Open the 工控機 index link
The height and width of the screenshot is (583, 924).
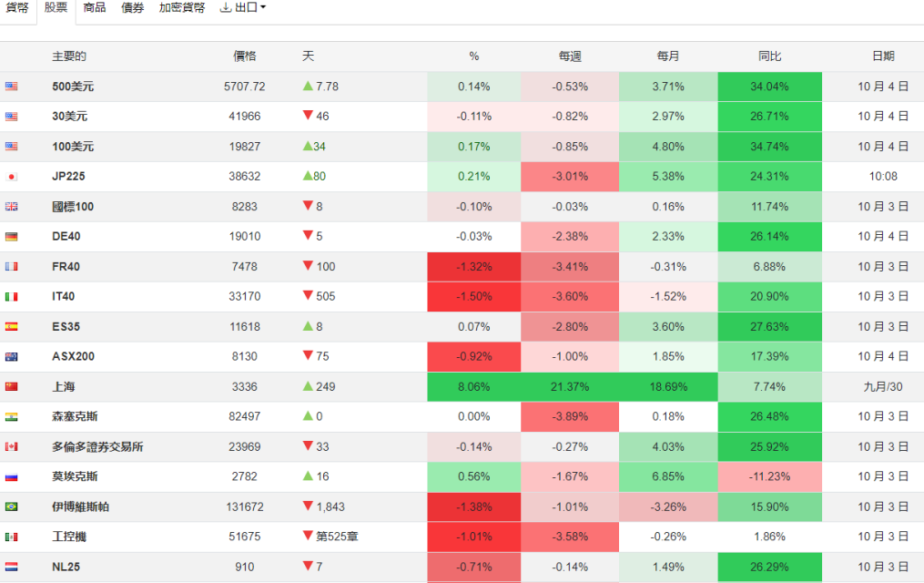click(x=69, y=537)
